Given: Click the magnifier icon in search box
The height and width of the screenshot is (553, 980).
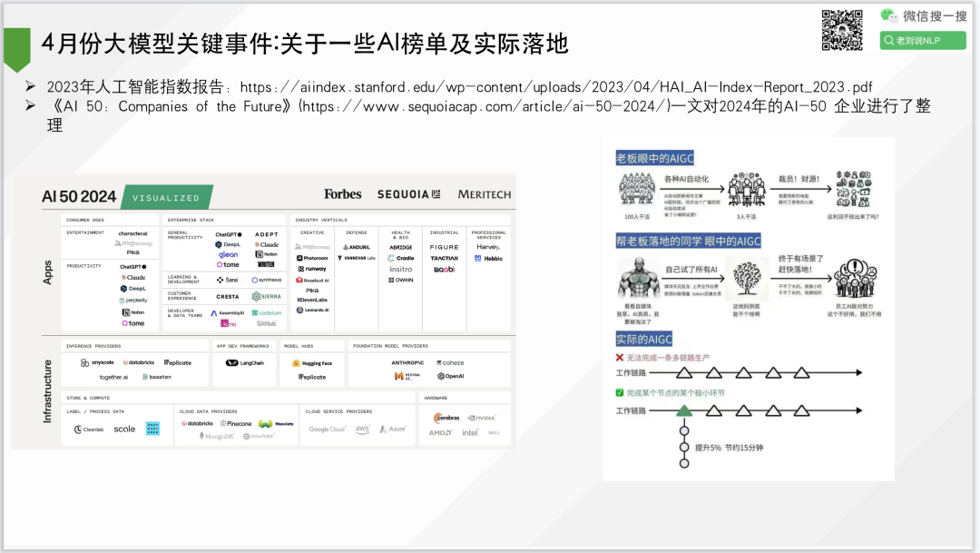Looking at the screenshot, I should coord(888,41).
